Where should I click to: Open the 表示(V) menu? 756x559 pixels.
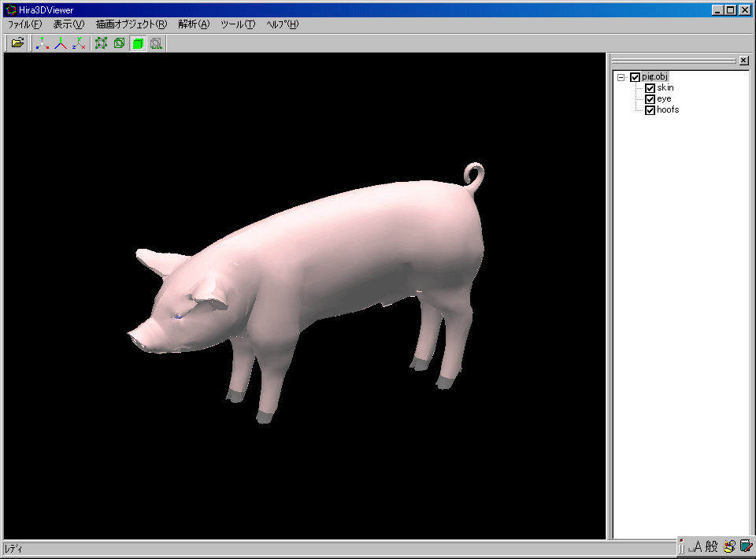click(x=69, y=24)
